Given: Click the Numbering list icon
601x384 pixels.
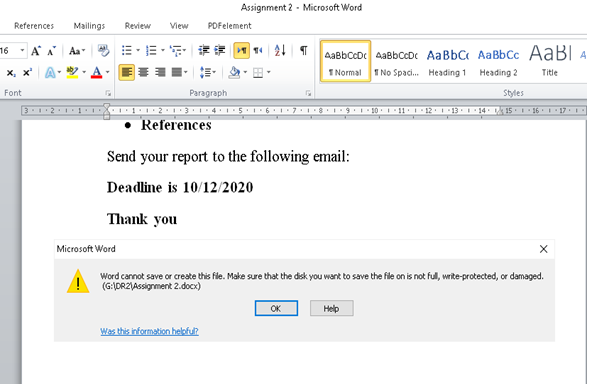Looking at the screenshot, I should click(x=151, y=50).
